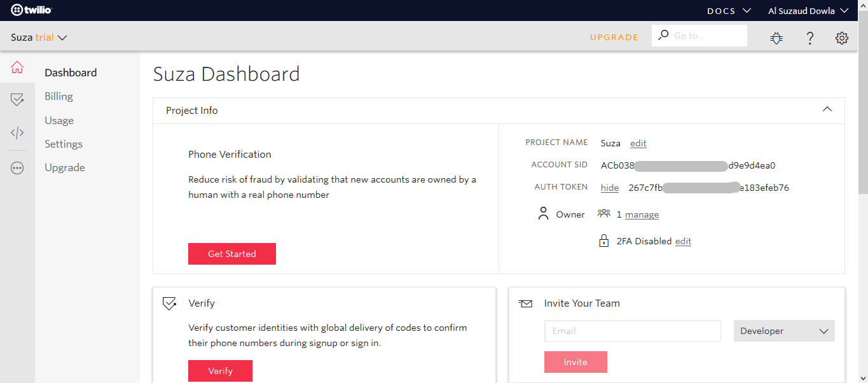
Task: Click the Get Started button
Action: point(232,254)
